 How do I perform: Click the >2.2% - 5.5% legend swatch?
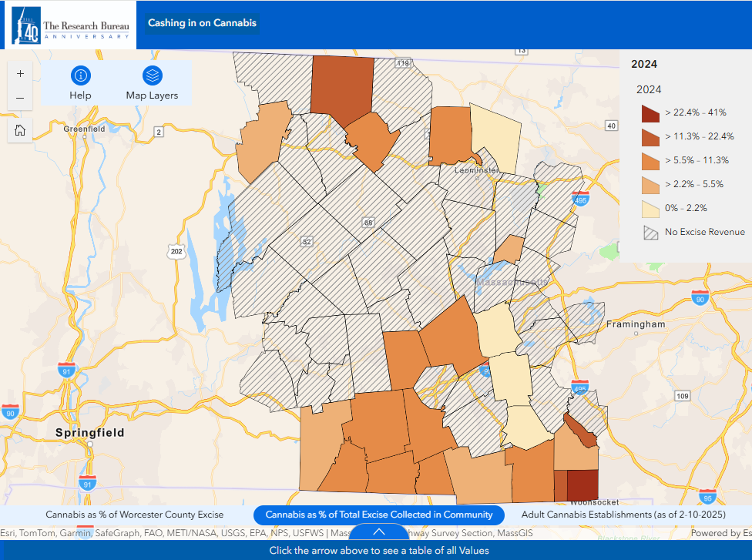650,185
